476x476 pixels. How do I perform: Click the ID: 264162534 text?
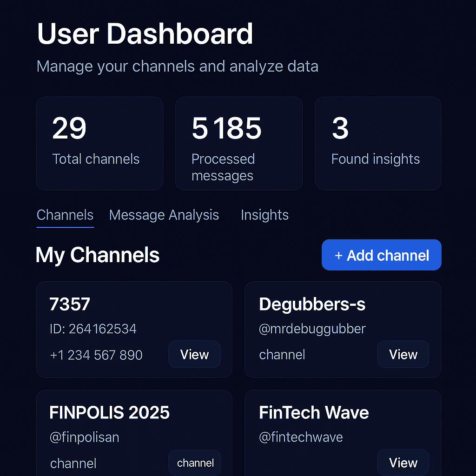coord(93,329)
